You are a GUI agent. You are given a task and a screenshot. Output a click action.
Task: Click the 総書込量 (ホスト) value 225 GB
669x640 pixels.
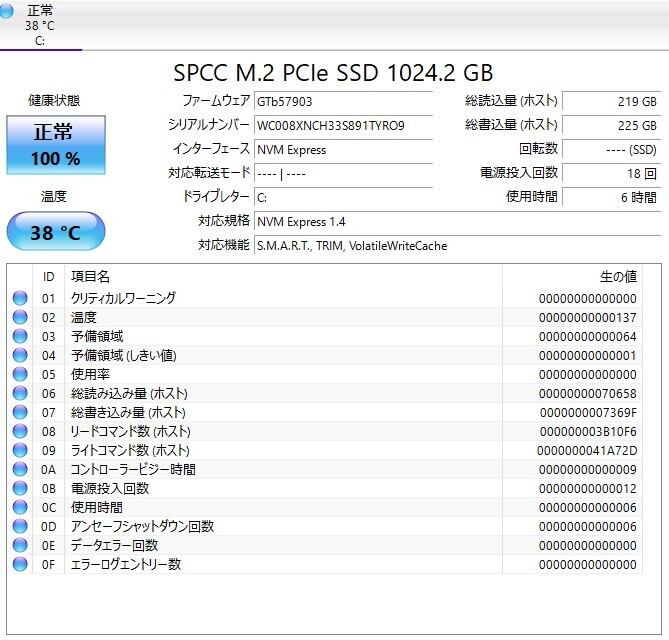[612, 126]
